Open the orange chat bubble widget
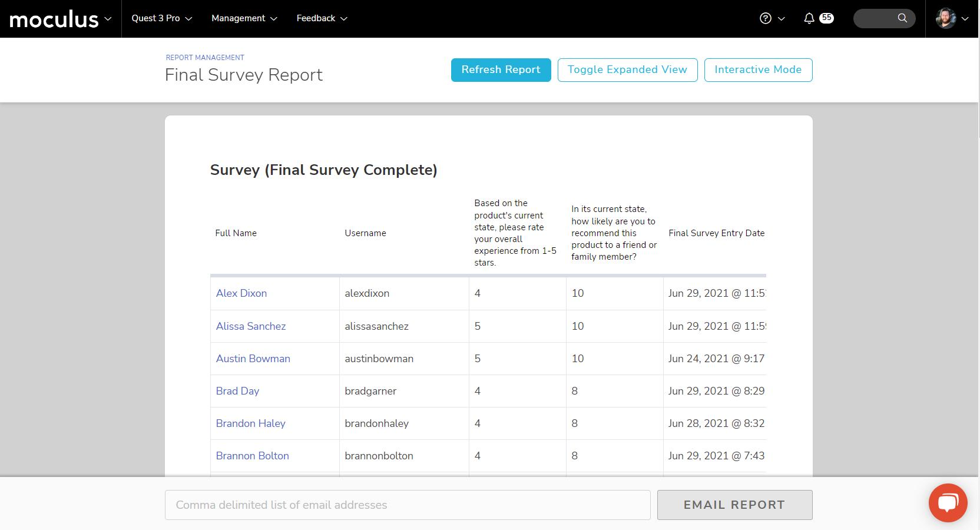 948,502
